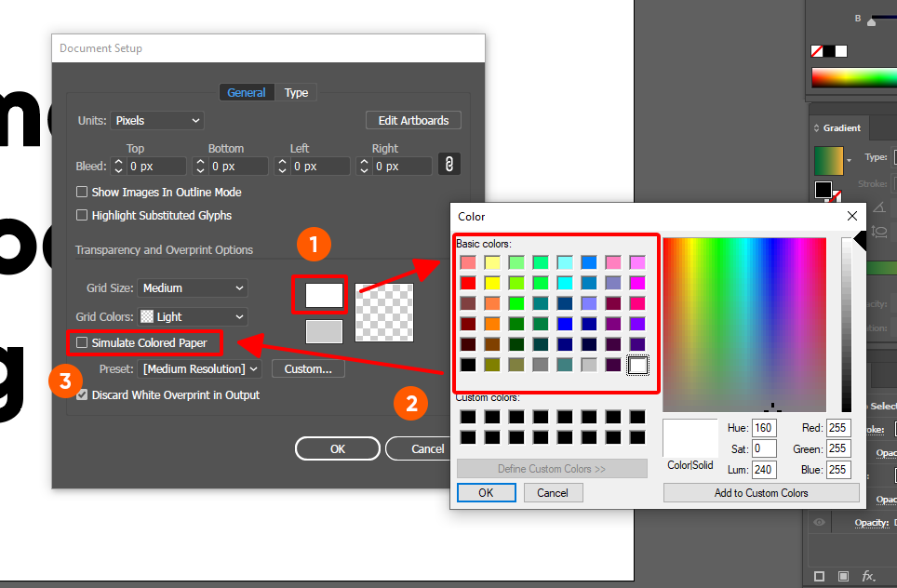
Task: Open the Grid Colors dropdown
Action: [x=193, y=316]
